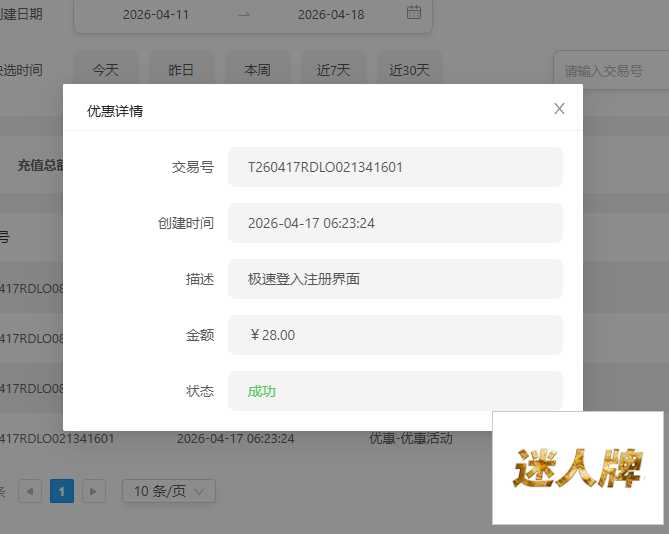Click the 创建时间 field in dialog

(x=395, y=223)
